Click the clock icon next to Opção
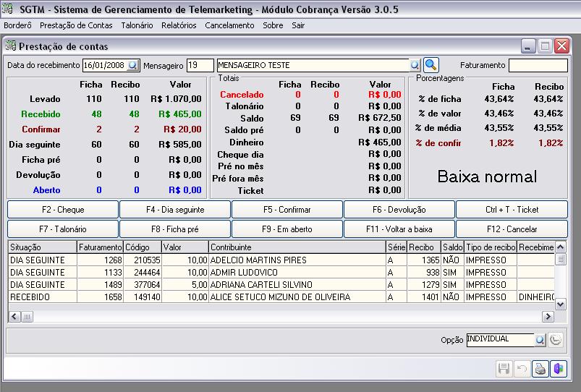This screenshot has width=581, height=392. (556, 339)
